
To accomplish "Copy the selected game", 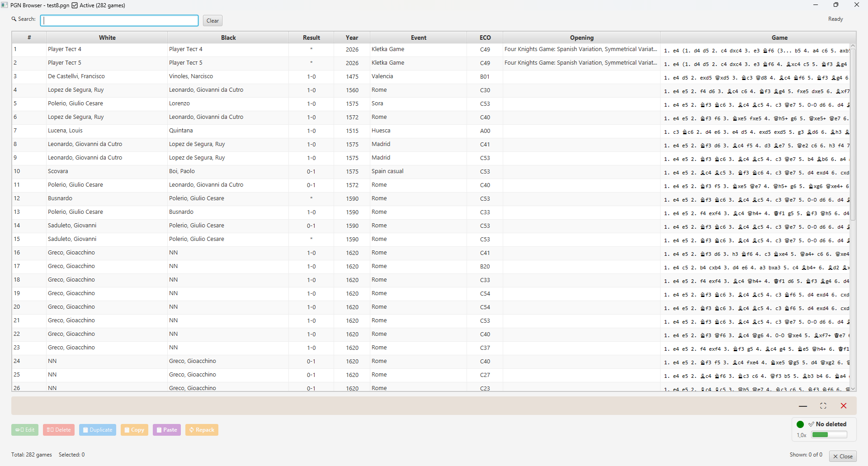I will coord(134,430).
